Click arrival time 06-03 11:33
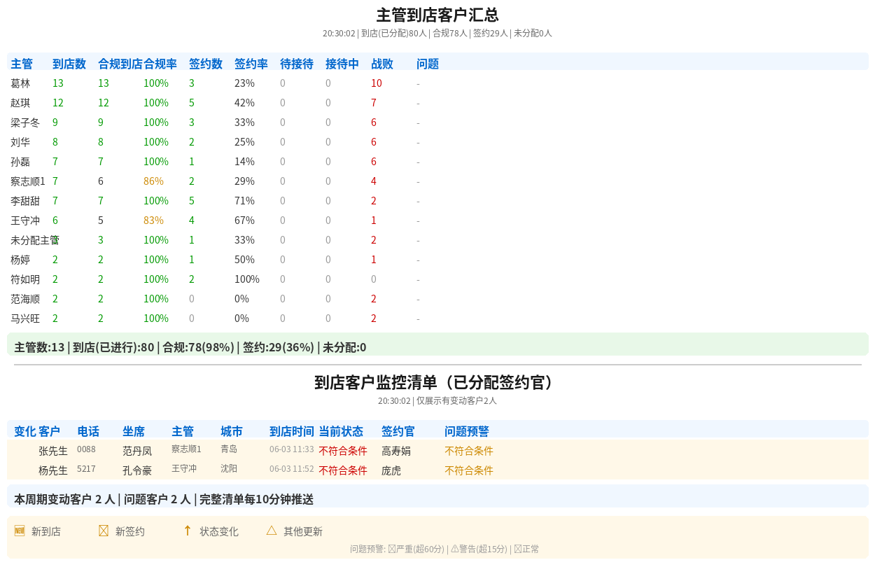This screenshot has height=588, width=875. click(x=292, y=449)
